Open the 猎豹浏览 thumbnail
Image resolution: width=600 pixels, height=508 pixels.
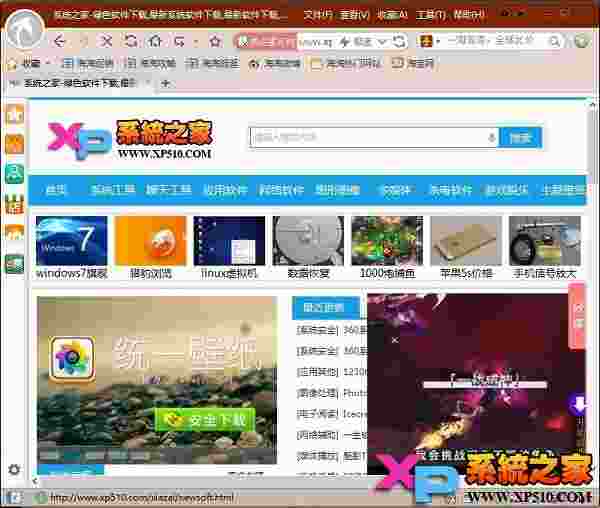pos(150,247)
